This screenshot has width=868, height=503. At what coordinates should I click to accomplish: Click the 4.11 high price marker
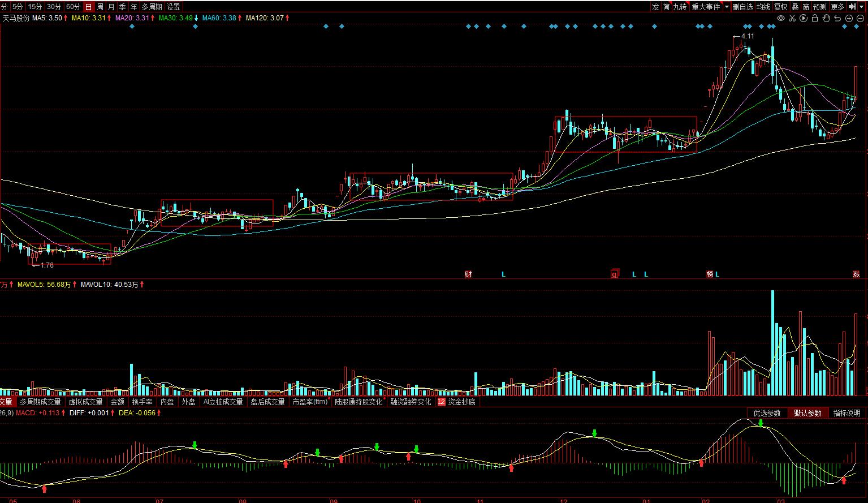coord(747,36)
